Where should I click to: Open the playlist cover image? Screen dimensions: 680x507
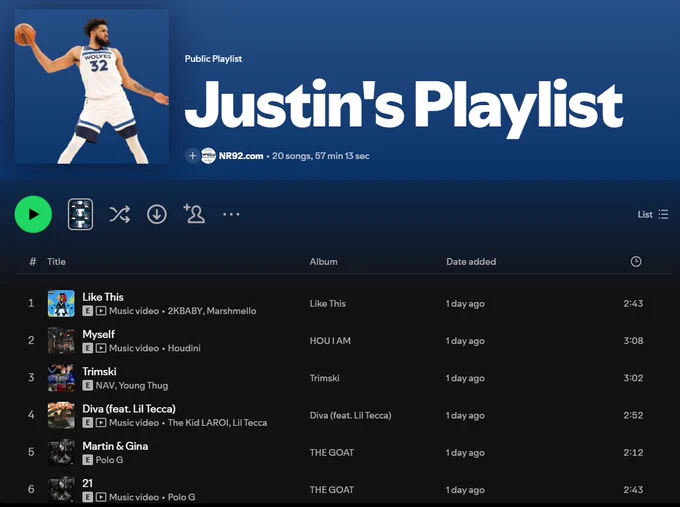tap(92, 87)
